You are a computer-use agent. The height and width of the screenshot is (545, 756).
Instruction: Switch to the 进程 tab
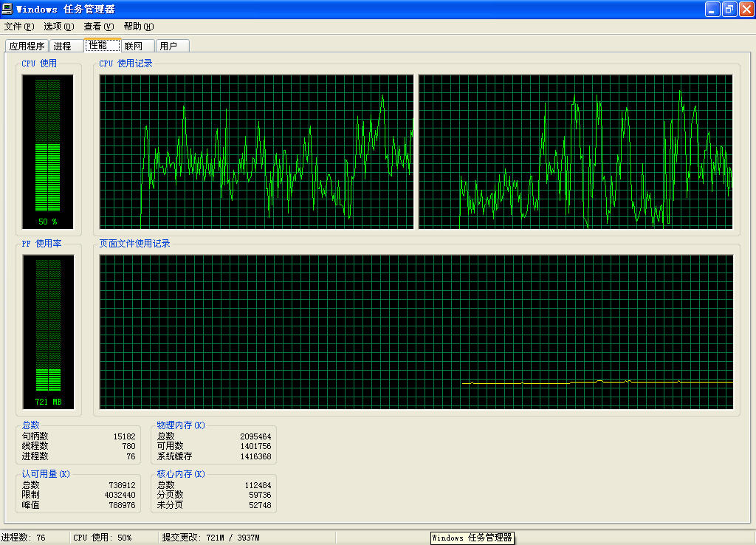tap(63, 46)
